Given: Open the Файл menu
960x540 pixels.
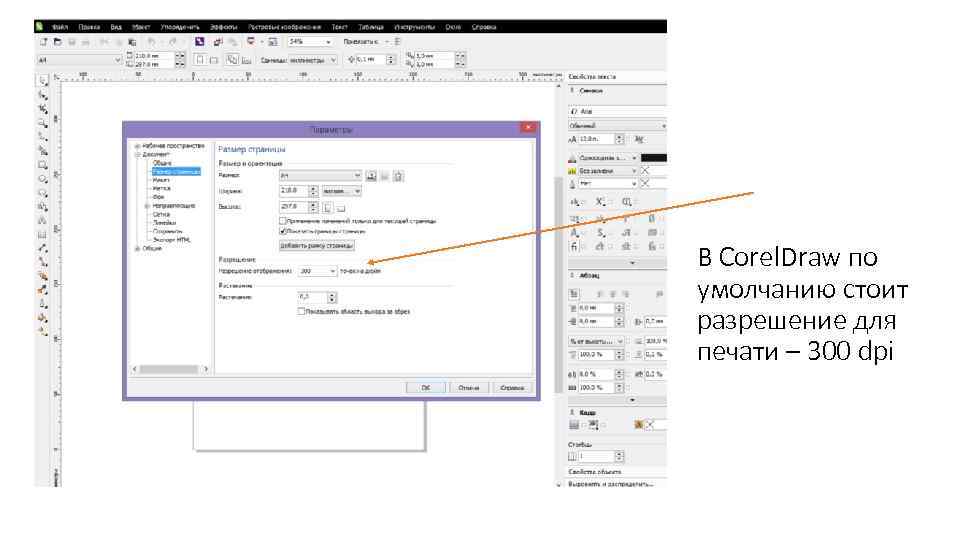Looking at the screenshot, I should (59, 27).
